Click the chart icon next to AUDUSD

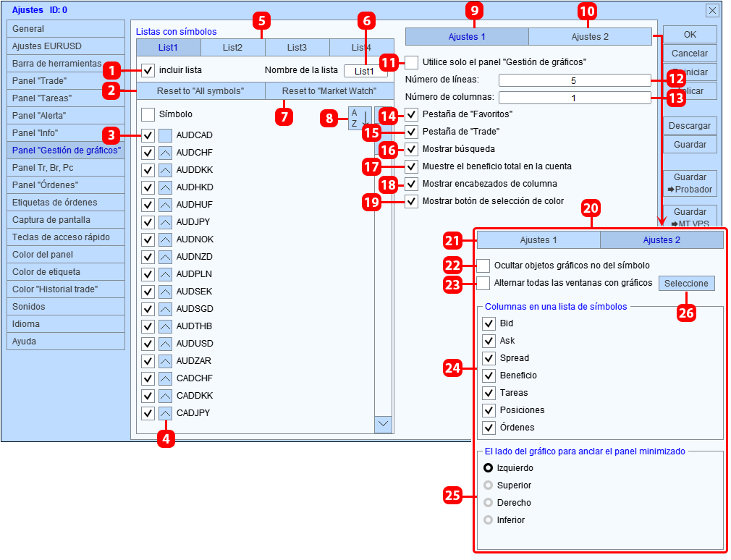coord(165,344)
